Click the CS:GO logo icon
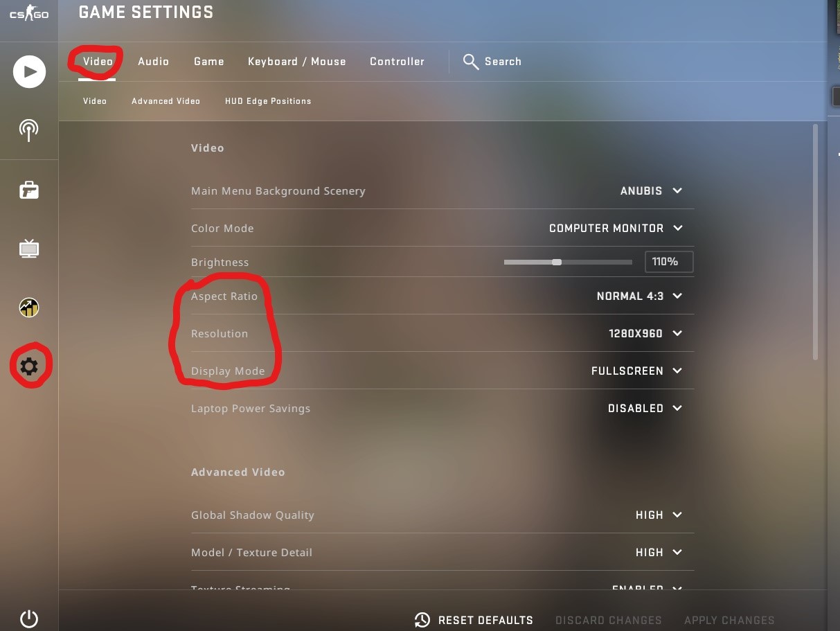This screenshot has height=631, width=840. (x=29, y=14)
